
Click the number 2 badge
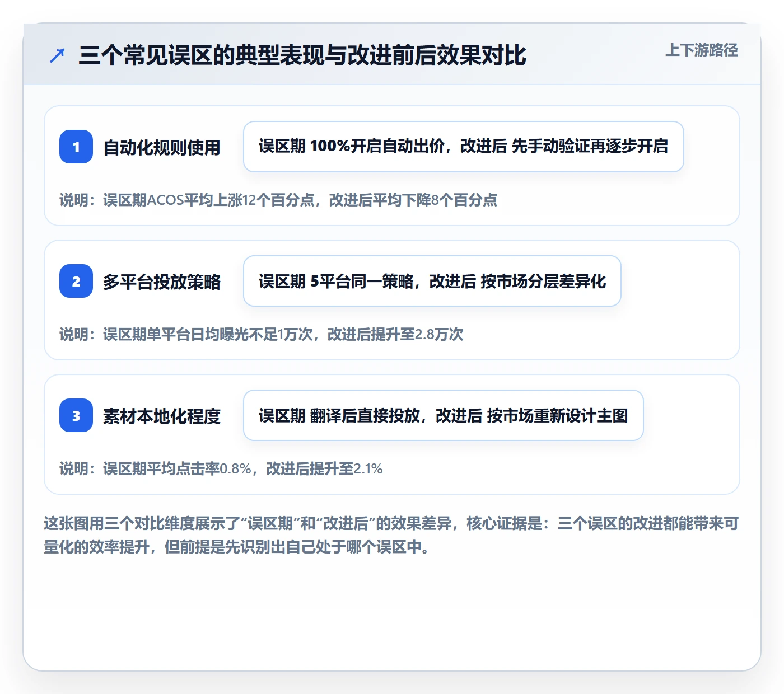click(x=76, y=281)
